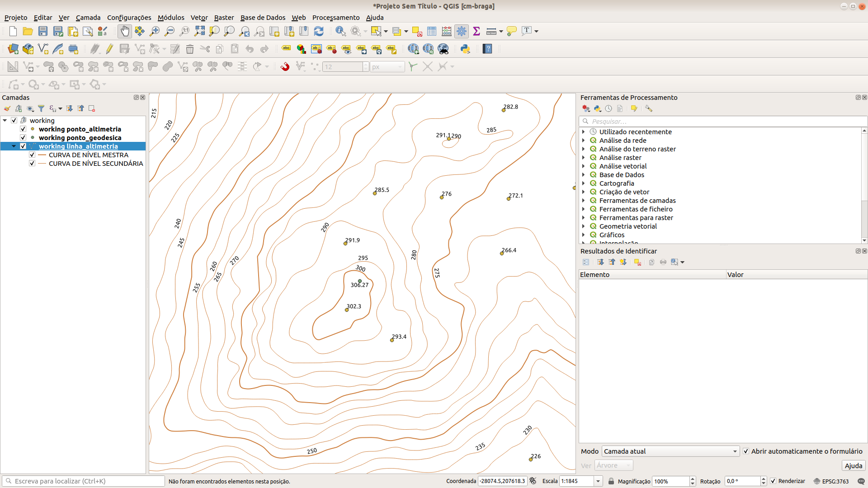Viewport: 868px width, 488px height.
Task: Click the Save Project floppy icon
Action: (x=43, y=31)
